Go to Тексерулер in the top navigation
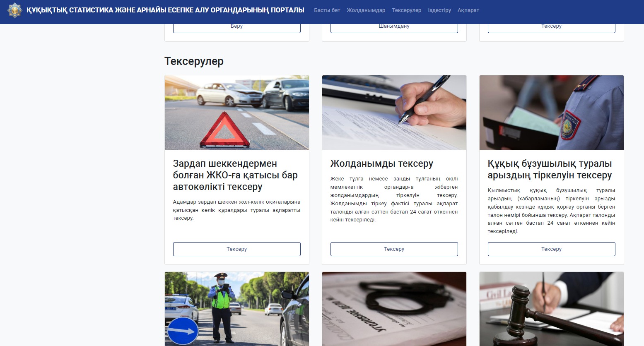This screenshot has width=644, height=346. (406, 10)
